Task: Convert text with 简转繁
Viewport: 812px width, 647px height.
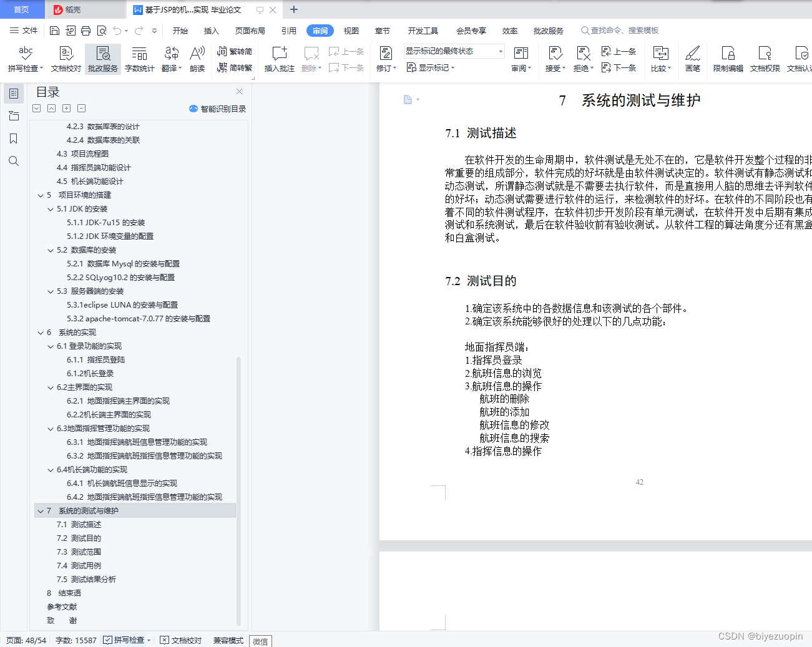Action: click(x=235, y=67)
